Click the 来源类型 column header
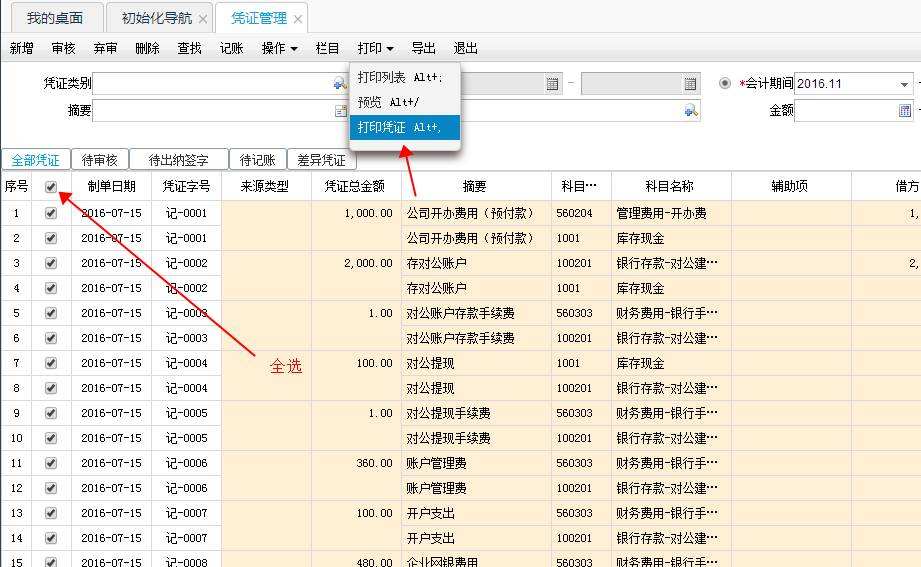This screenshot has width=921, height=567. [265, 187]
